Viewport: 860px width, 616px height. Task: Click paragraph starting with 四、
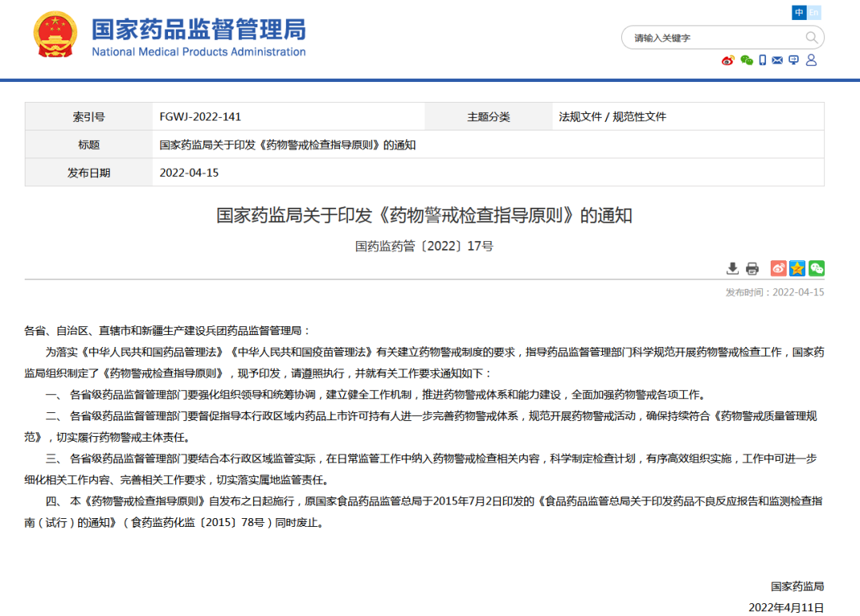[424, 512]
